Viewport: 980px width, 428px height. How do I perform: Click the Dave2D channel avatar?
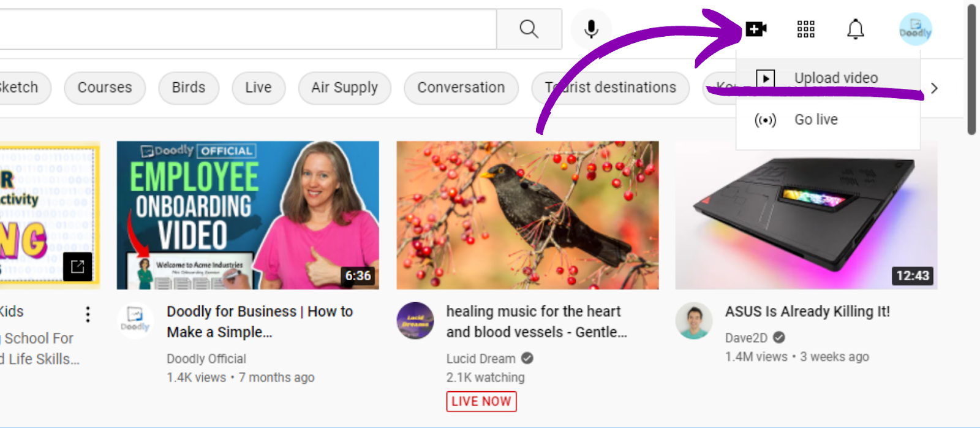tap(694, 320)
